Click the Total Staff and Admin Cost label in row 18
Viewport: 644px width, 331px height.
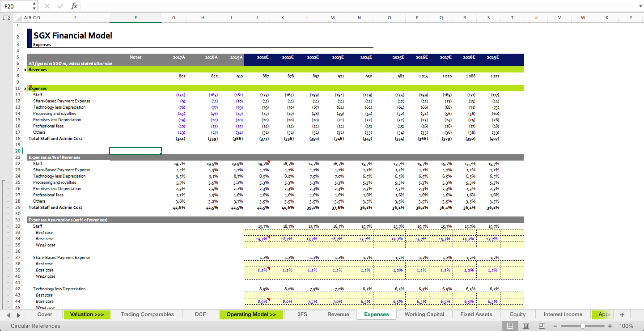(55, 139)
